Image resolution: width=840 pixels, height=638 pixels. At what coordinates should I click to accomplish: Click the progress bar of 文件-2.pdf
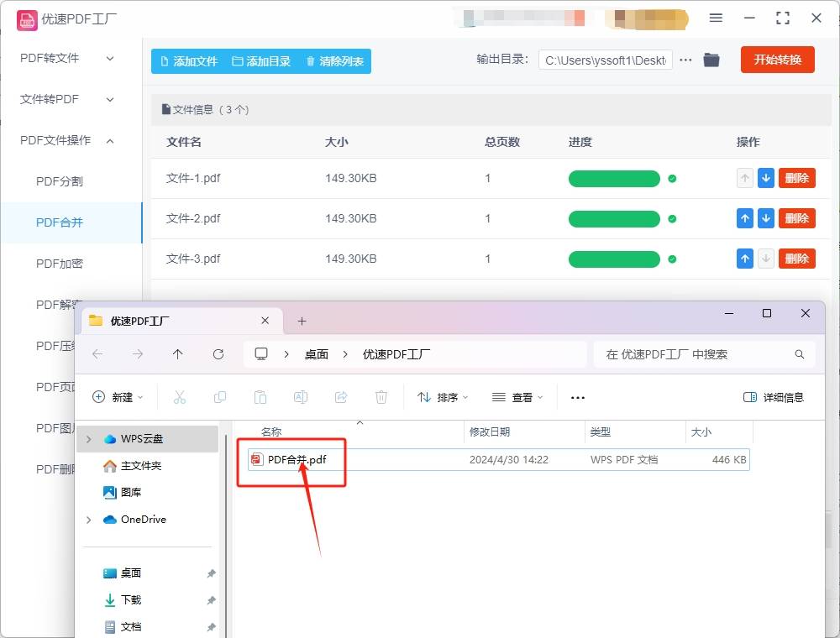coord(614,219)
